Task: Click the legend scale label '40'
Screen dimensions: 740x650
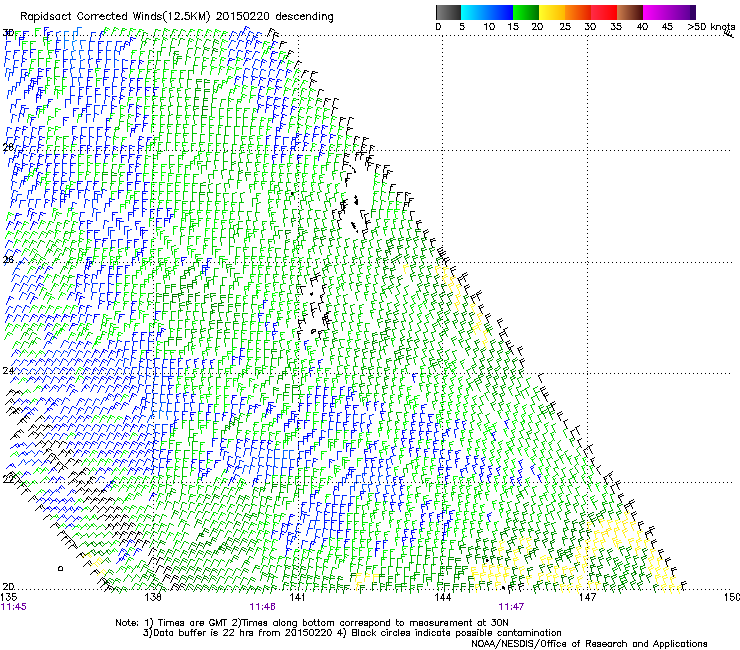Action: coord(642,27)
